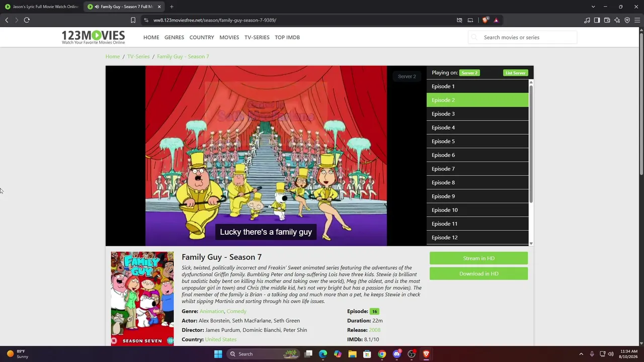The image size is (644, 362).
Task: Click the address bar URL field
Action: [x=297, y=20]
